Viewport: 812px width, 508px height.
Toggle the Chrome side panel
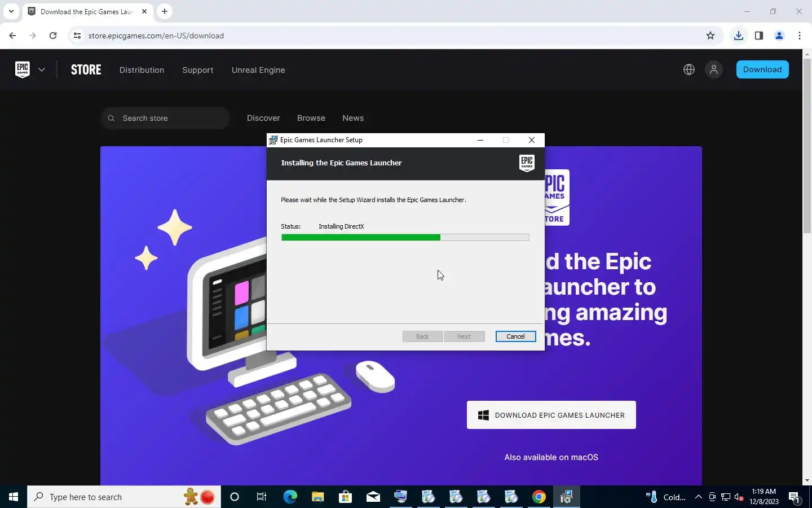pyautogui.click(x=759, y=36)
